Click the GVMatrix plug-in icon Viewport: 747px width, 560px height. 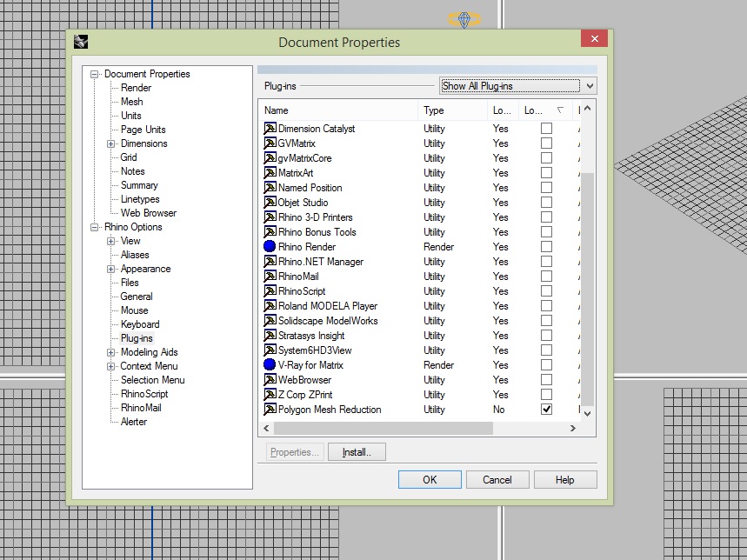pyautogui.click(x=270, y=143)
